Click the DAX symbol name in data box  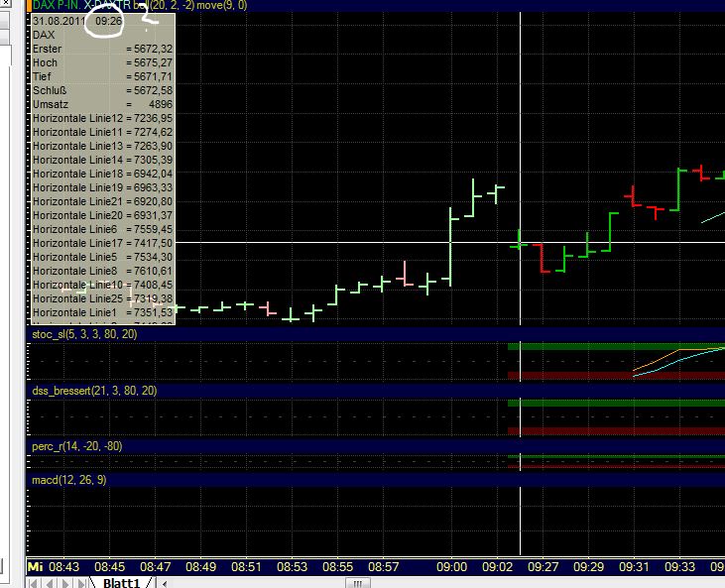(x=44, y=35)
